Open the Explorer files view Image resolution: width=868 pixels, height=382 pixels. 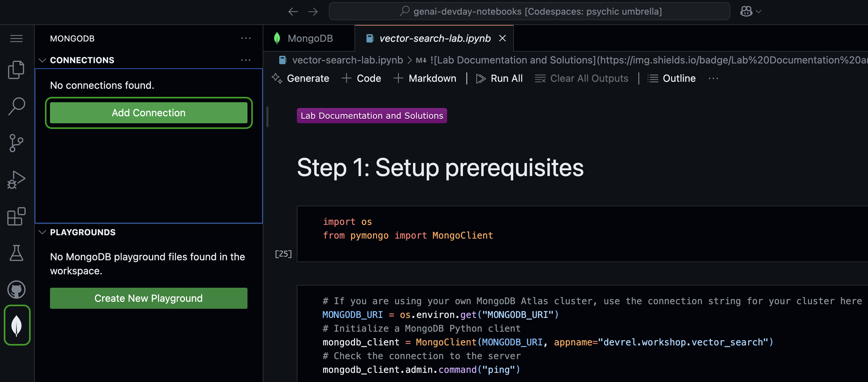(x=16, y=70)
